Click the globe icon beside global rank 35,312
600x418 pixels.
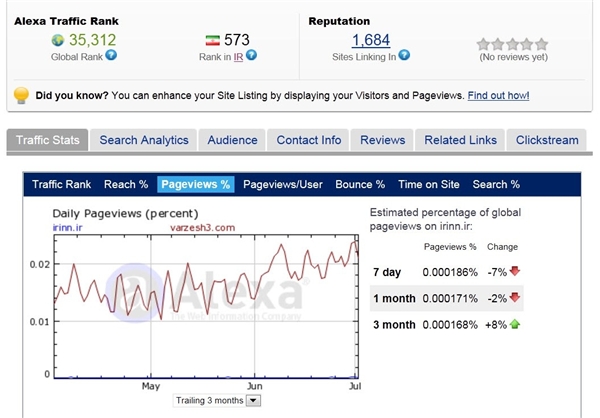(57, 40)
